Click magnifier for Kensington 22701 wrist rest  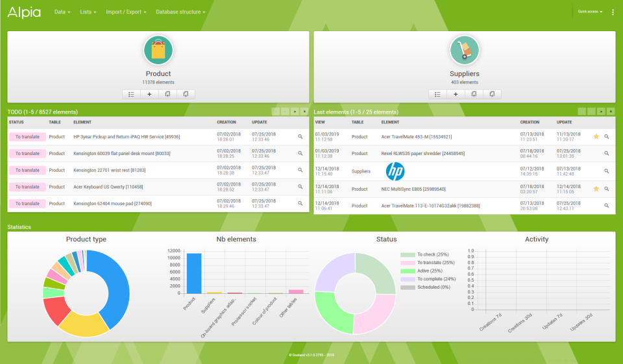300,170
